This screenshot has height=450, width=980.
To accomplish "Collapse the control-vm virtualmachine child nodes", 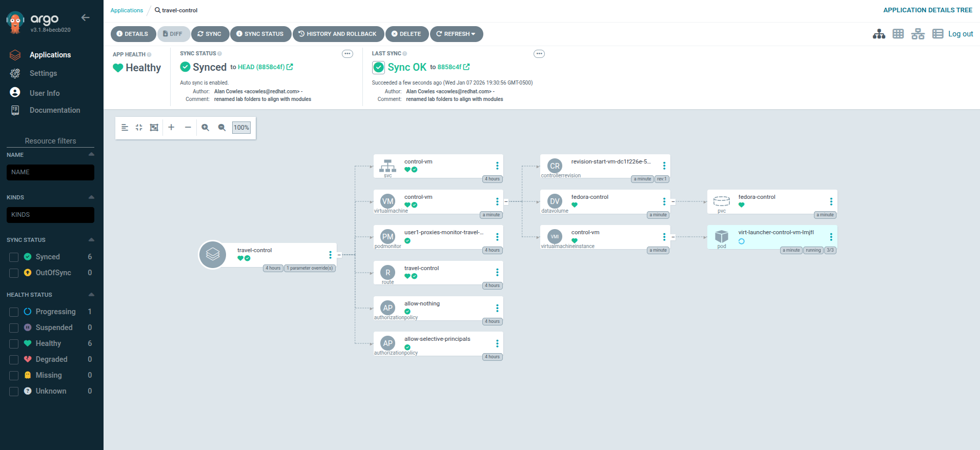I will pos(506,201).
